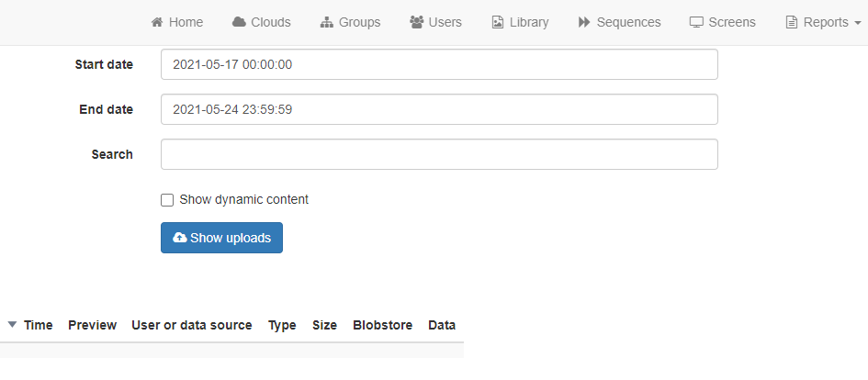Click the Screens monitor icon
The height and width of the screenshot is (380, 868).
click(696, 22)
